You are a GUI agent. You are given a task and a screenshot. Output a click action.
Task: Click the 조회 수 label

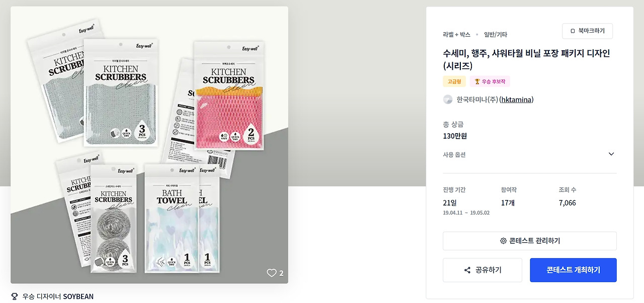click(x=568, y=190)
